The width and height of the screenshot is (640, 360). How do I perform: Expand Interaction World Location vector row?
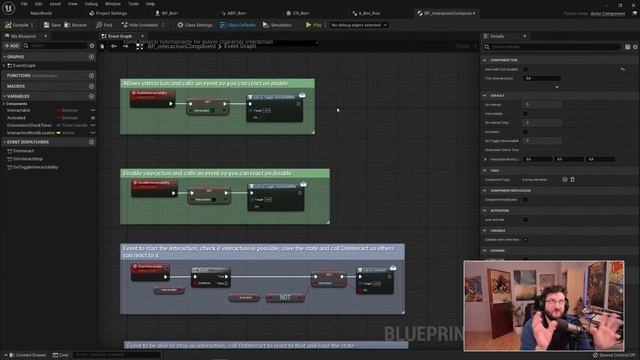(x=485, y=159)
